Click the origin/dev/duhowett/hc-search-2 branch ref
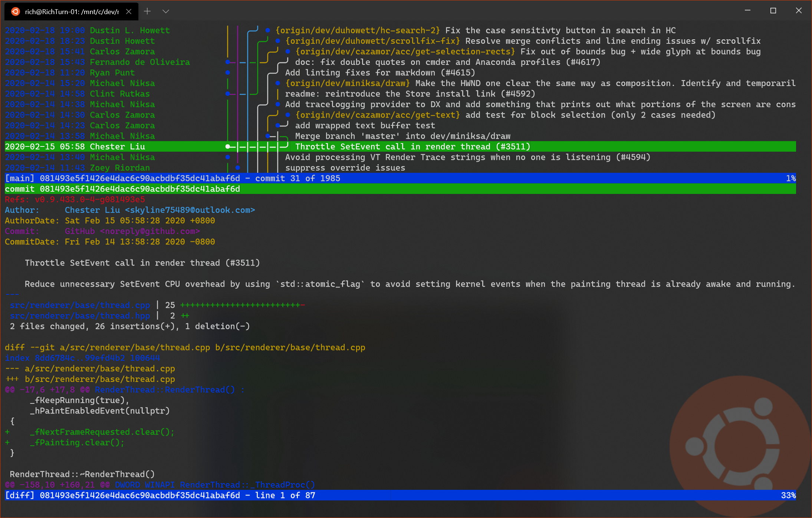The width and height of the screenshot is (812, 518). pyautogui.click(x=358, y=30)
